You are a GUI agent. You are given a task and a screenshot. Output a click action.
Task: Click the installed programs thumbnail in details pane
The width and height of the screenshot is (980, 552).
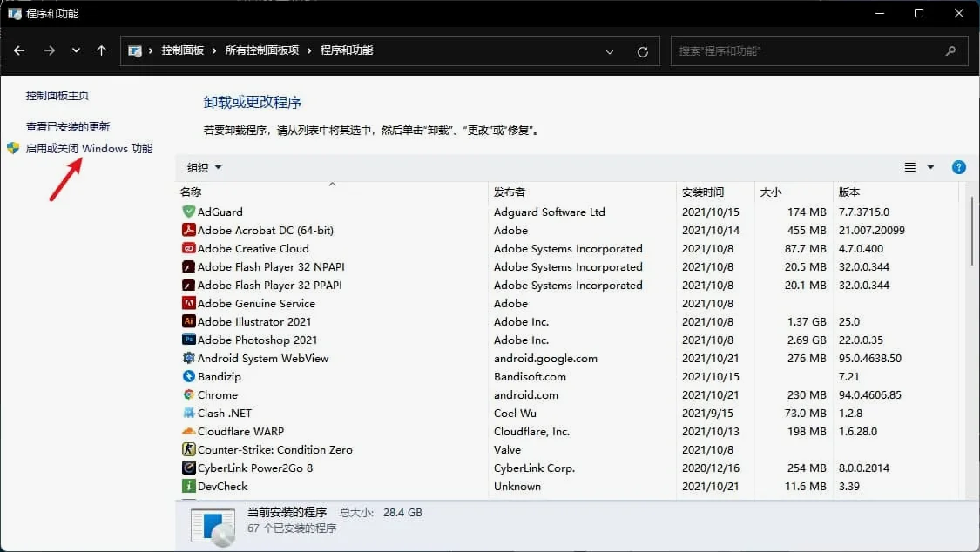(213, 527)
